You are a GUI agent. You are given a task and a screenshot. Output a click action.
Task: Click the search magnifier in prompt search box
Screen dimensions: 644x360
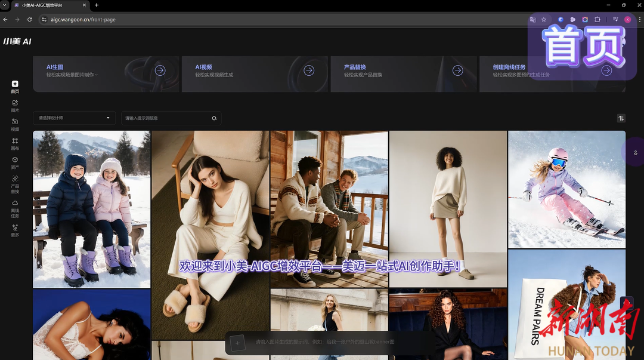[x=214, y=118]
